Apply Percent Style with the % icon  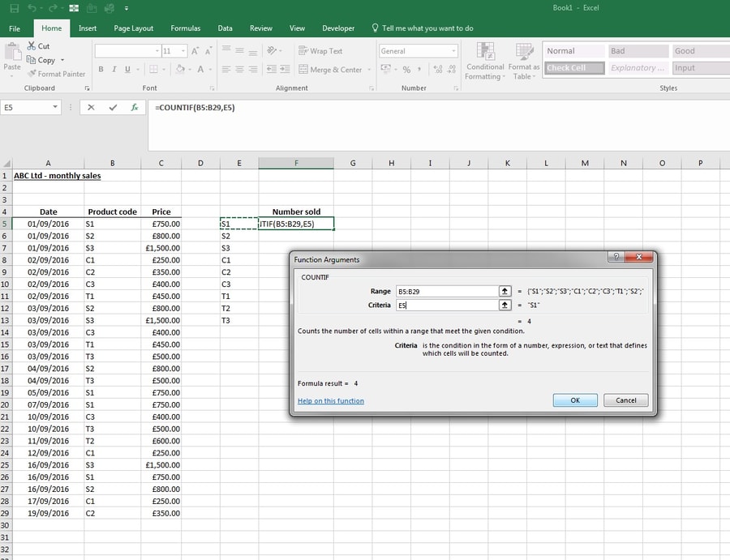(x=406, y=70)
